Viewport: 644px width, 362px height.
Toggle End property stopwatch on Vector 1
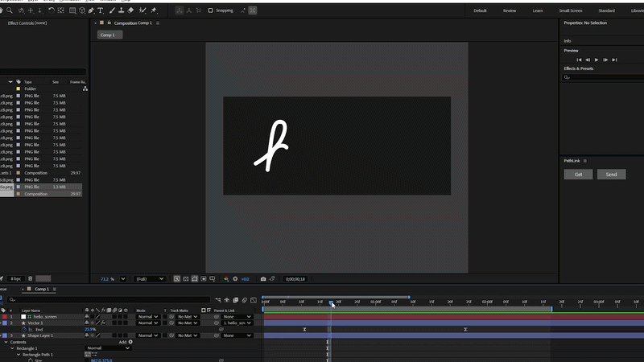click(24, 330)
